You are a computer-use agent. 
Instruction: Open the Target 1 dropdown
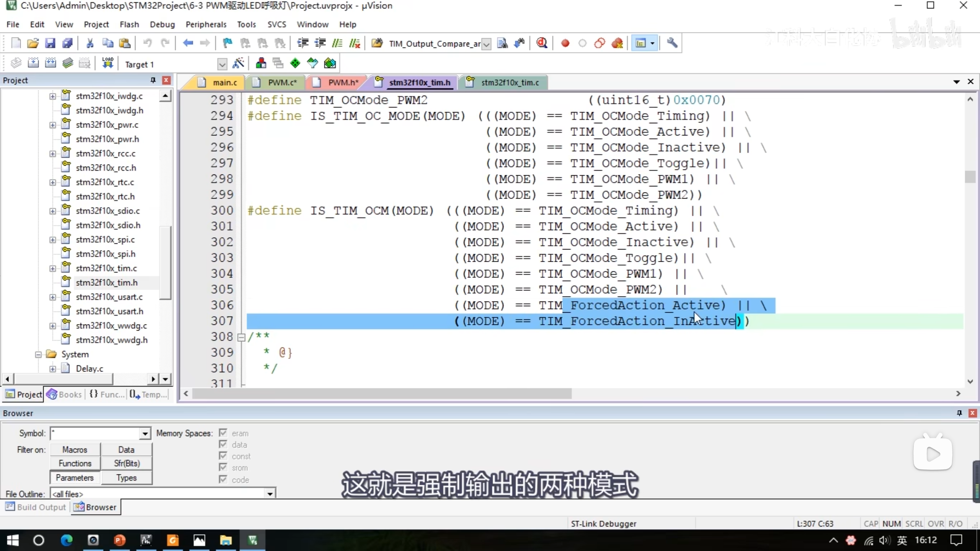(x=222, y=64)
